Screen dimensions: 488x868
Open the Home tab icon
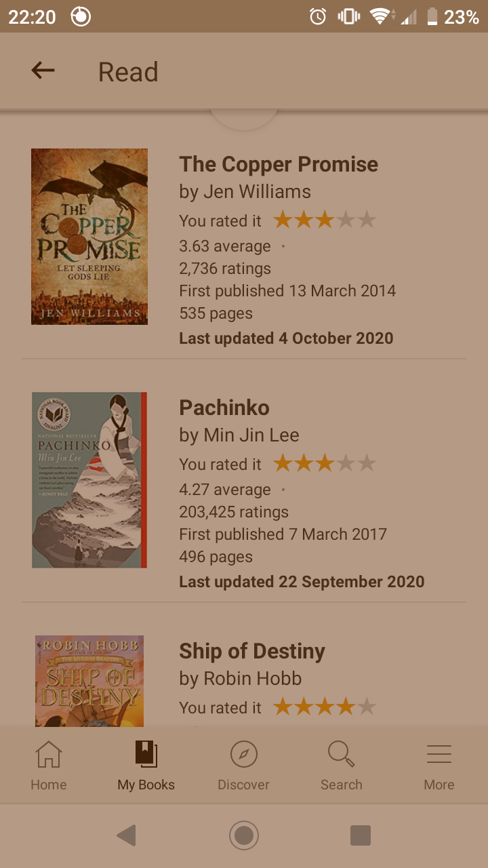(x=49, y=754)
